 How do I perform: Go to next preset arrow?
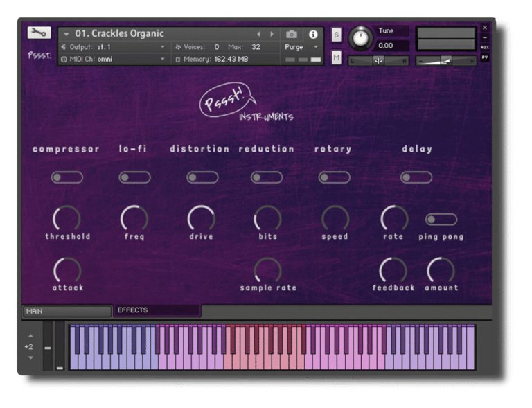pos(272,34)
